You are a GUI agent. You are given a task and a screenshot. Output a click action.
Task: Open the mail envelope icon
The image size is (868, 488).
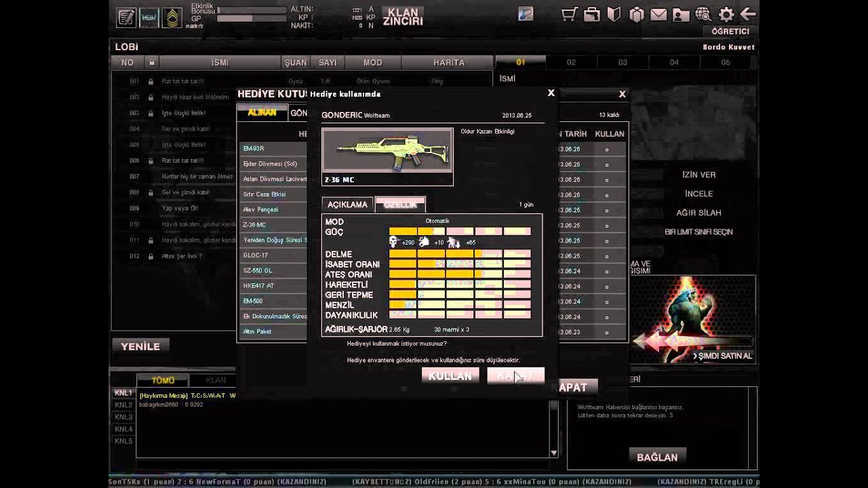[658, 15]
